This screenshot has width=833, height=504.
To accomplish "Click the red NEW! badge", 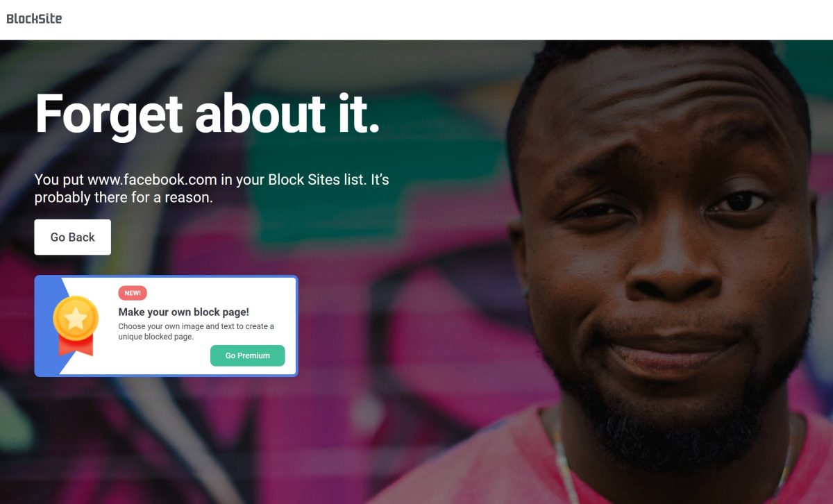I will pos(133,293).
